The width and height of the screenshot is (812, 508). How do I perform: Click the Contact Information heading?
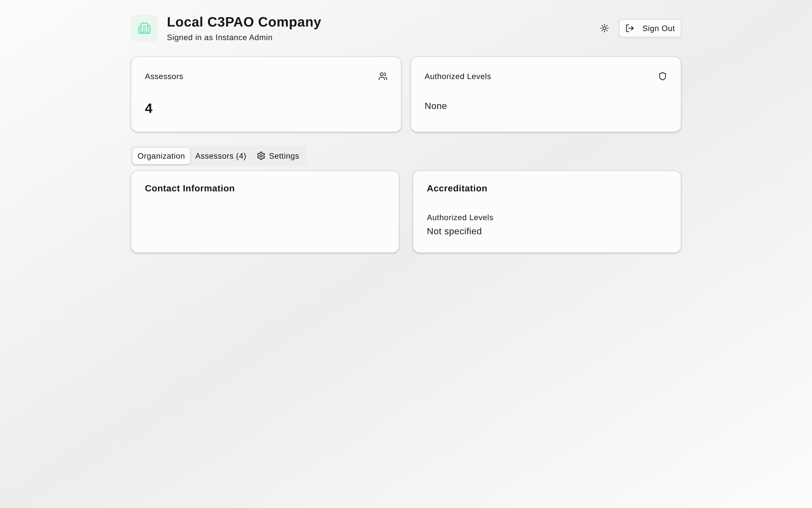[x=189, y=188]
